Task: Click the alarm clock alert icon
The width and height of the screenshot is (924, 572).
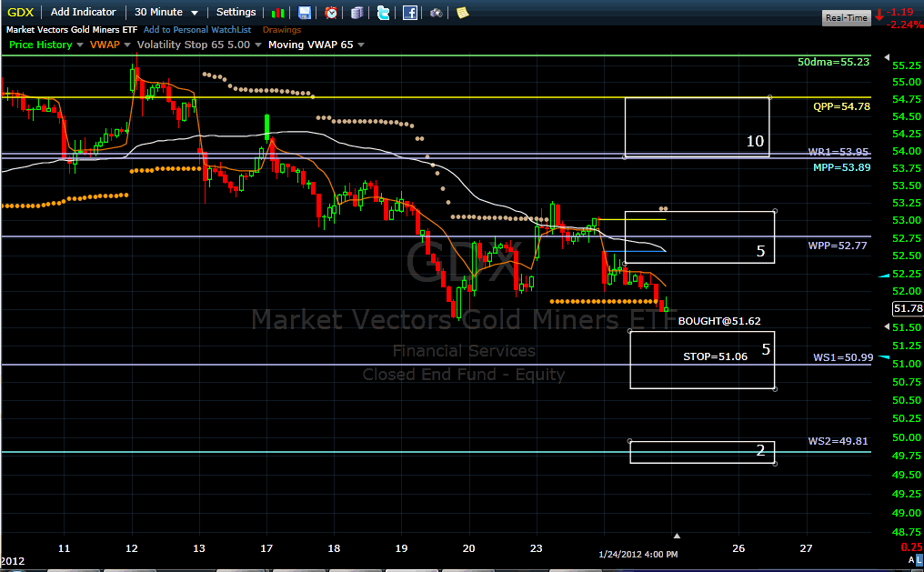Action: coord(331,13)
